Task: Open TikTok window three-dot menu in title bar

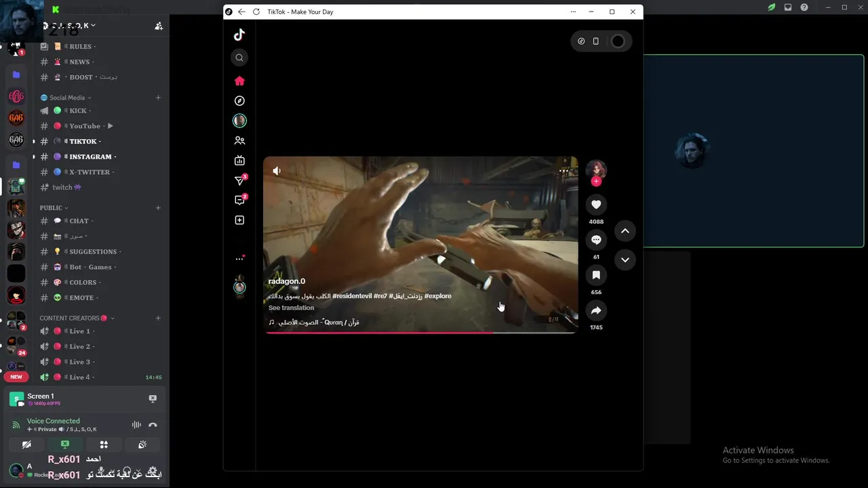Action: [x=573, y=12]
